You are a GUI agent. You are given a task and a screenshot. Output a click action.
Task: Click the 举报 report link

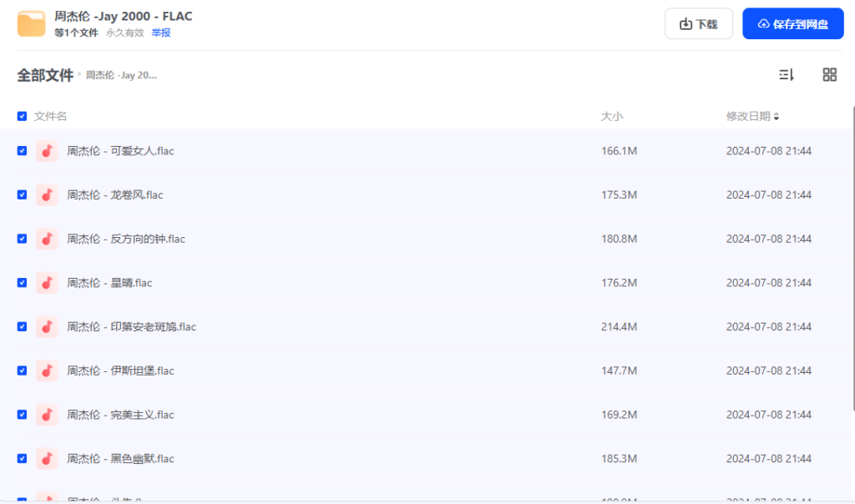[x=161, y=33]
